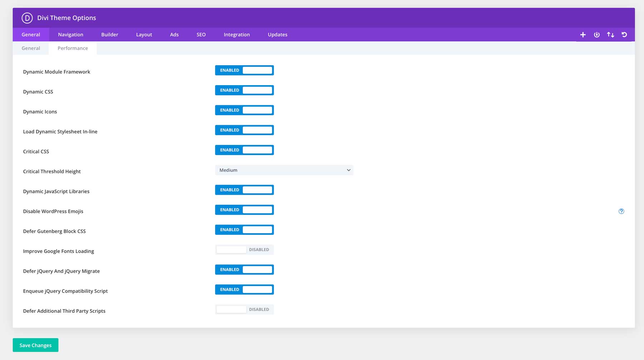Screen dimensions: 644x360
Task: Open the Performance sub-tab
Action: (x=72, y=48)
